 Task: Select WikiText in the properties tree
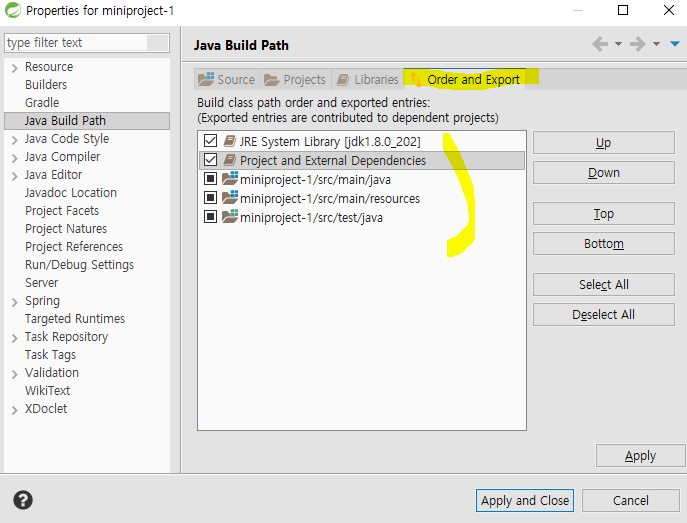(47, 390)
